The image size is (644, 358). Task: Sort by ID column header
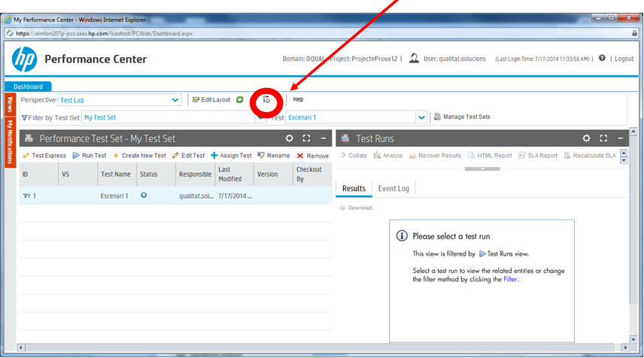38,174
